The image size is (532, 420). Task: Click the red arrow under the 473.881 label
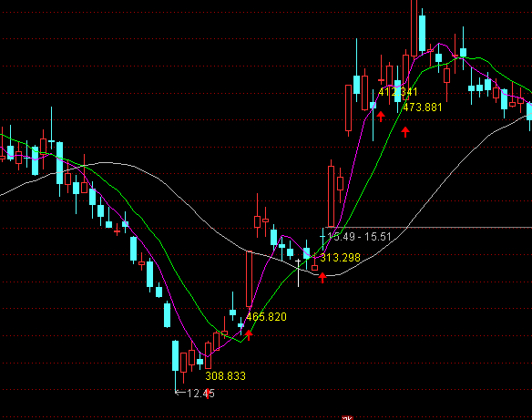405,131
